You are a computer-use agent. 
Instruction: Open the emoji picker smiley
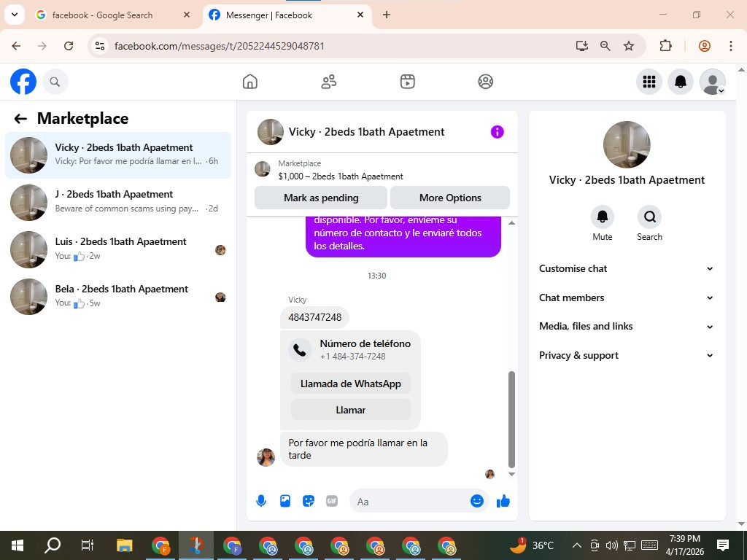[477, 501]
